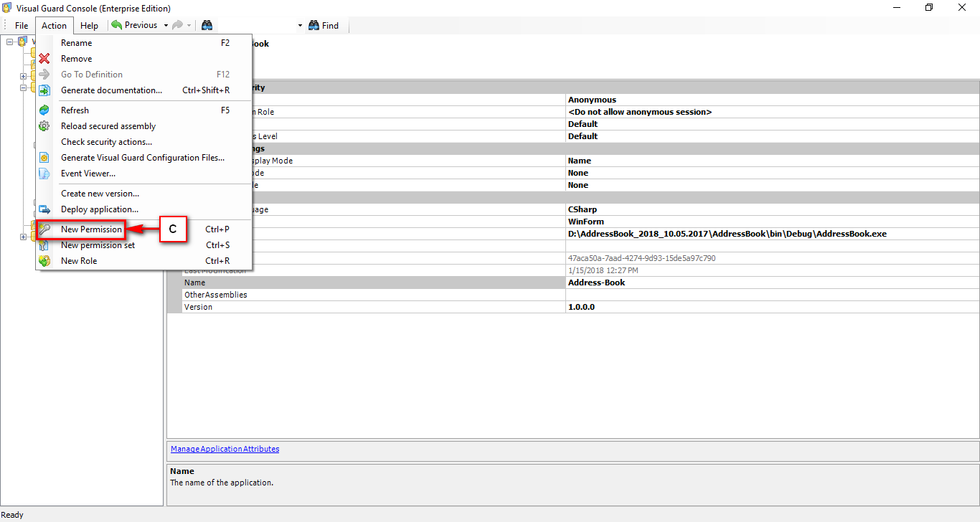
Task: Click the Refresh icon
Action: point(44,110)
